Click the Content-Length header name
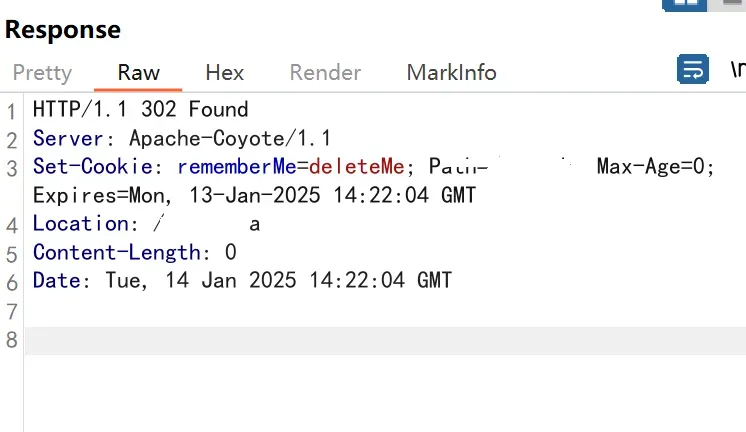 [117, 252]
